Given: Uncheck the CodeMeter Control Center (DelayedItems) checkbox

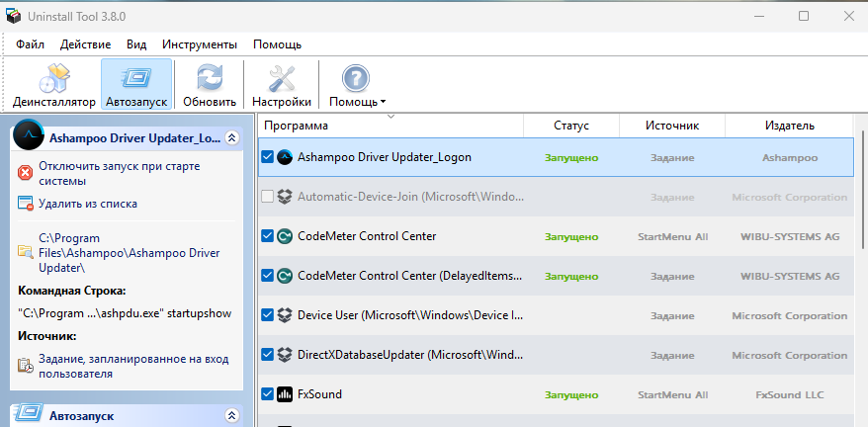Looking at the screenshot, I should point(267,276).
